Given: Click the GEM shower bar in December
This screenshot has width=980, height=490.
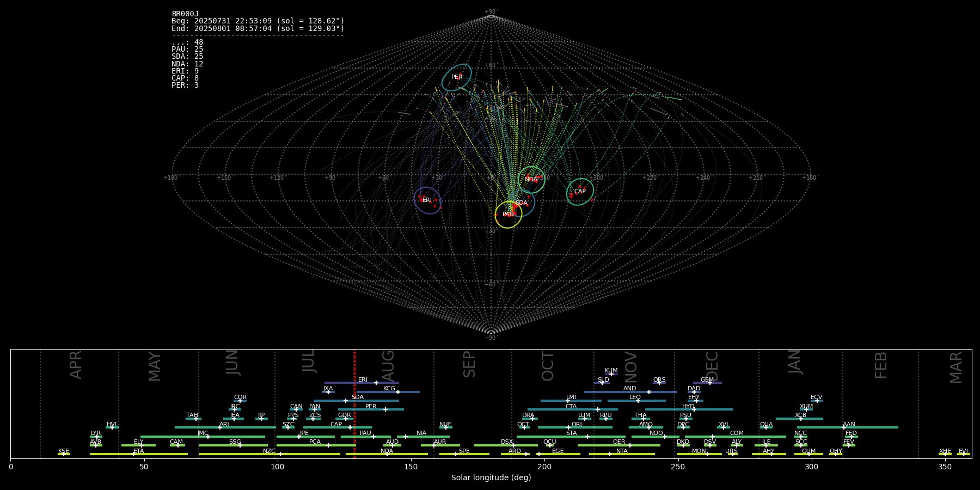Looking at the screenshot, I should tap(707, 383).
